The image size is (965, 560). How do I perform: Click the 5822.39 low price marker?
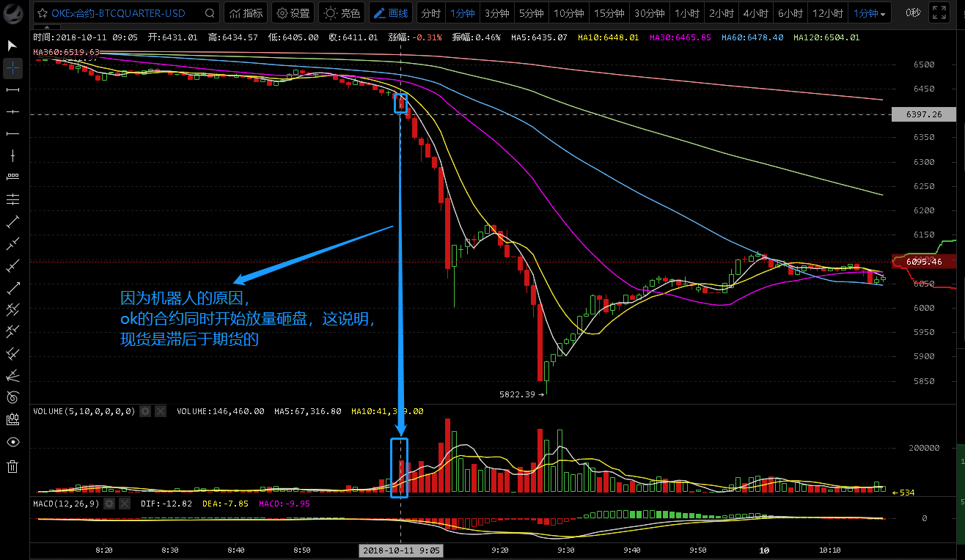(x=521, y=394)
